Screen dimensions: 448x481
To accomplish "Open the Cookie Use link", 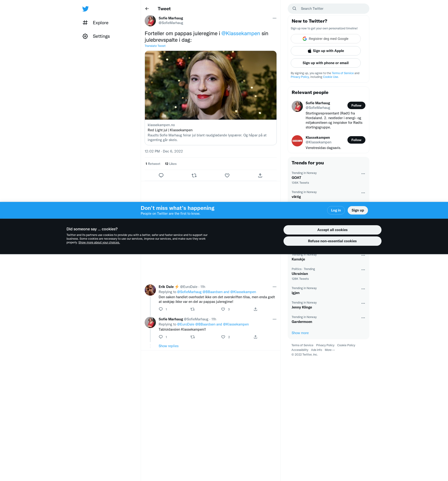I will [331, 77].
